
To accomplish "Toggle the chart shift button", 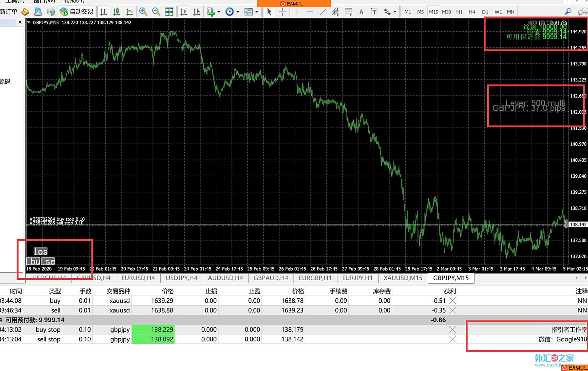I will [x=197, y=12].
